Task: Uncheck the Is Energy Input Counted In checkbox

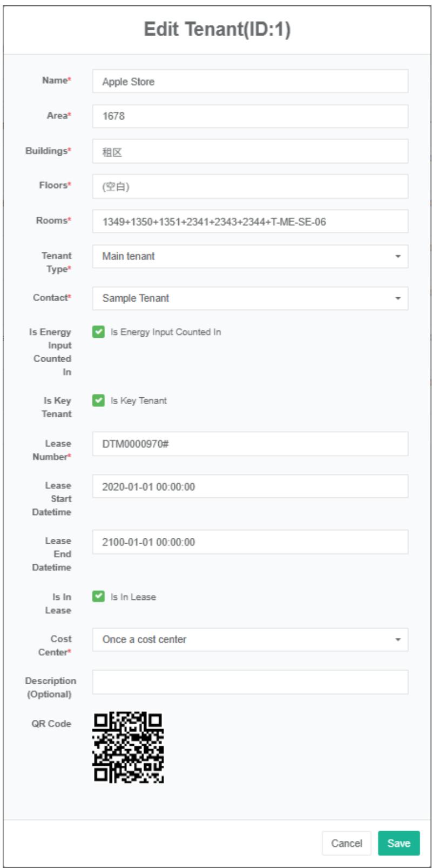Action: coord(98,332)
